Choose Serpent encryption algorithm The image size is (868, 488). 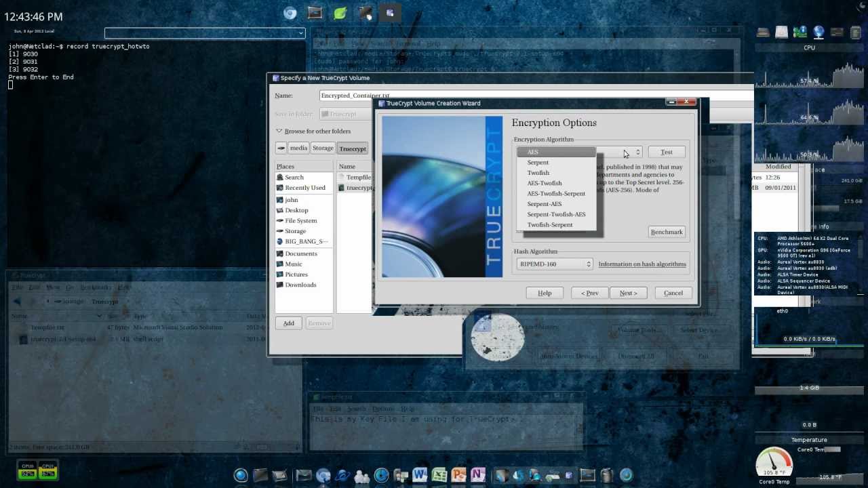[x=556, y=163]
